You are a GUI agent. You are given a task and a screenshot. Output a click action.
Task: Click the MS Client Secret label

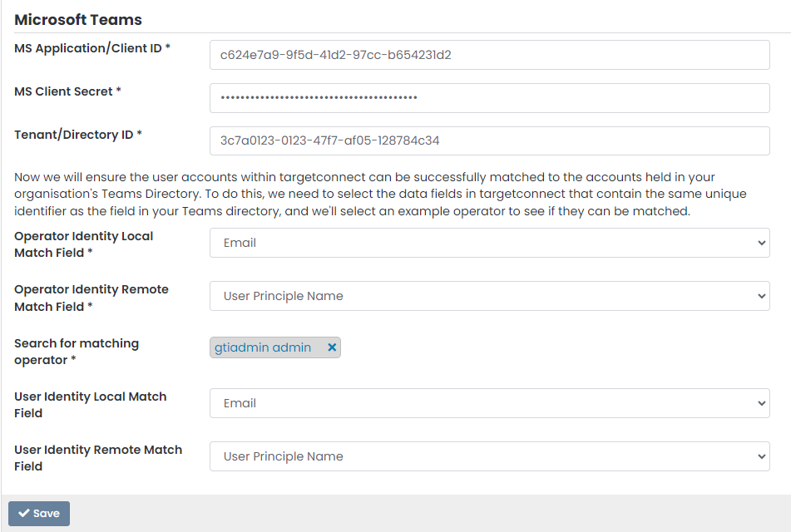67,91
